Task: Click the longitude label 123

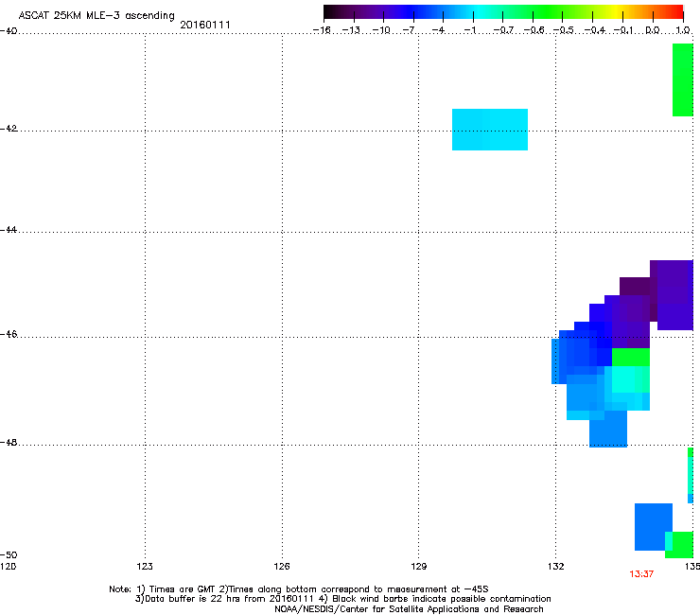Action: [145, 567]
